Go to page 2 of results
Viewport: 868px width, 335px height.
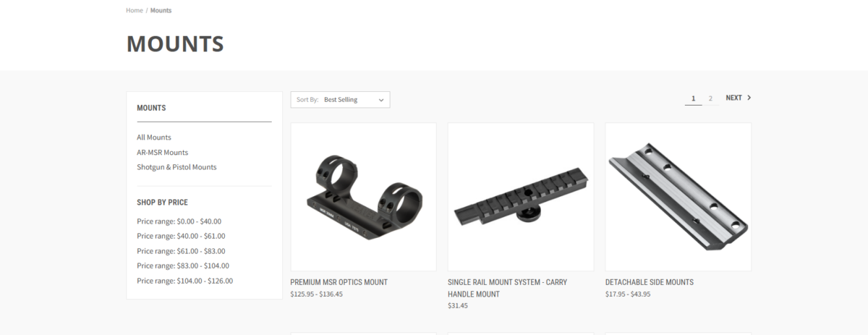coord(710,98)
